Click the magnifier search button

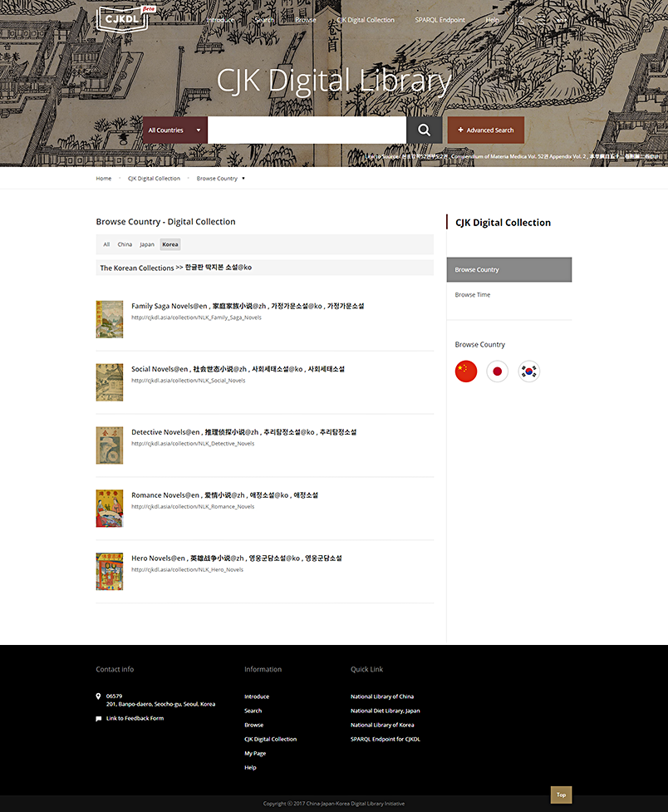(424, 130)
